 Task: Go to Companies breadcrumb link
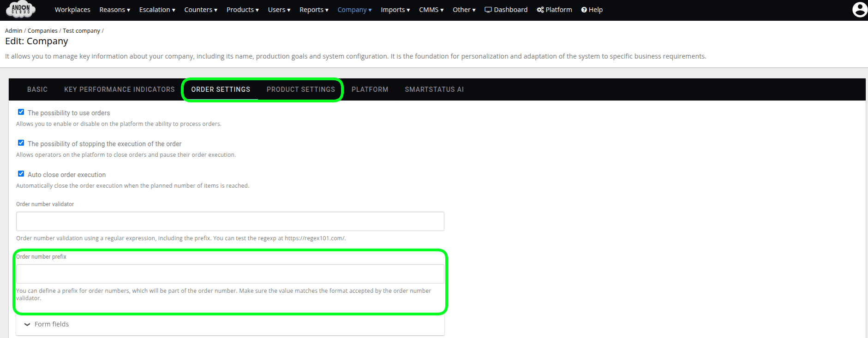42,31
